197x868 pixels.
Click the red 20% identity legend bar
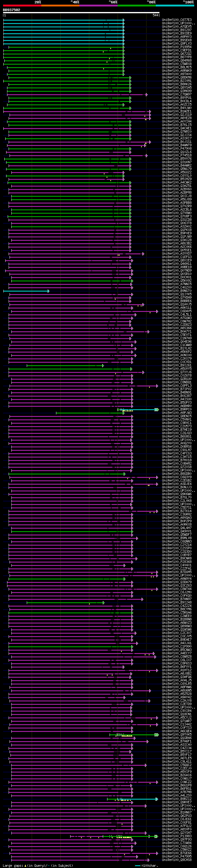[22, 6]
